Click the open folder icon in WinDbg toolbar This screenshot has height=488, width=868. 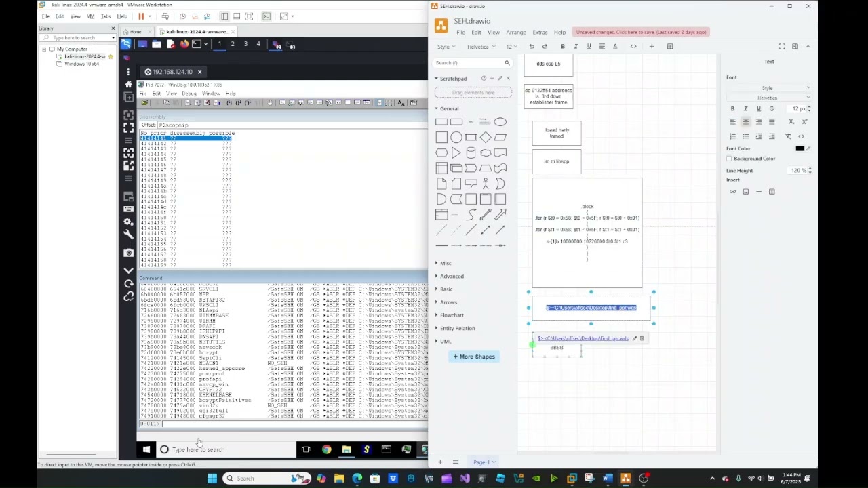click(144, 103)
